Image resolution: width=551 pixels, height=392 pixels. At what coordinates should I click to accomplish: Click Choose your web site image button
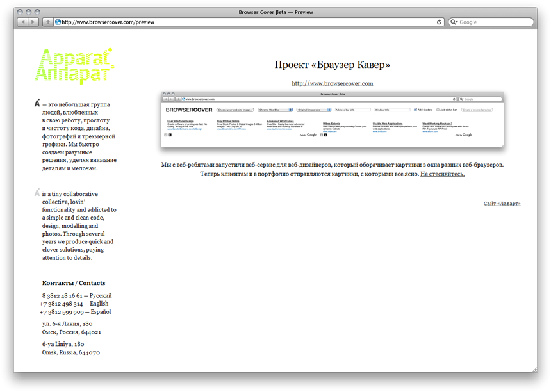[x=235, y=110]
